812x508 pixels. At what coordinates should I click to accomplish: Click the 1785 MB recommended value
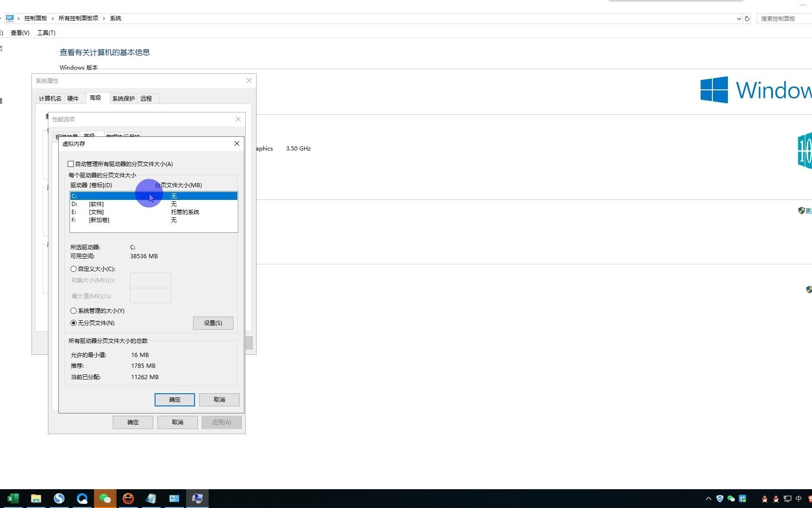[143, 366]
